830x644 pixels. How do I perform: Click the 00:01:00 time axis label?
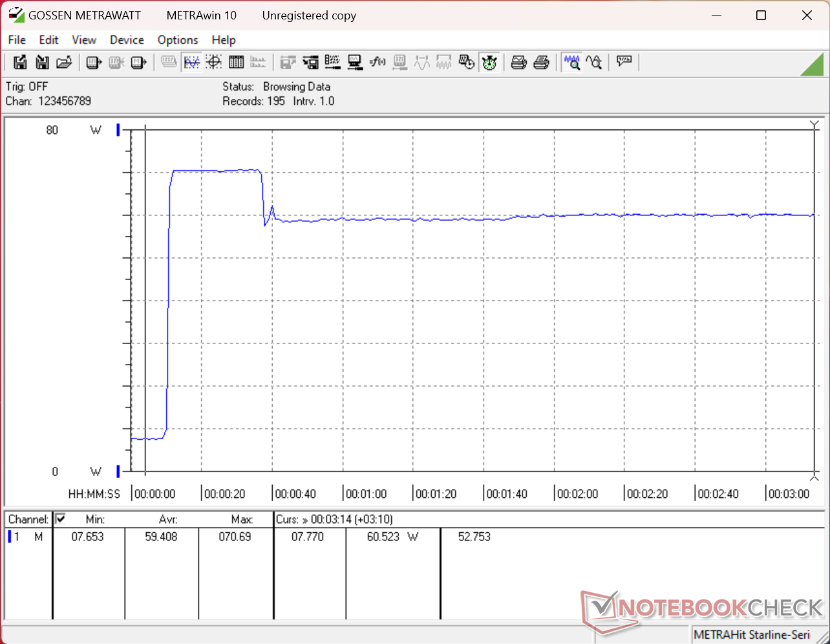click(x=366, y=494)
